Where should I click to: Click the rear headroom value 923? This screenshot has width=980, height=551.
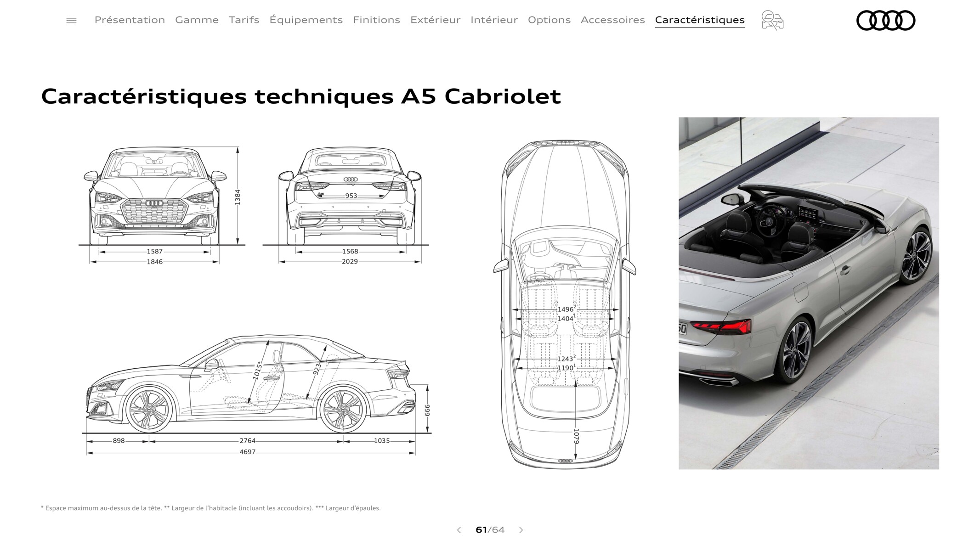point(317,369)
